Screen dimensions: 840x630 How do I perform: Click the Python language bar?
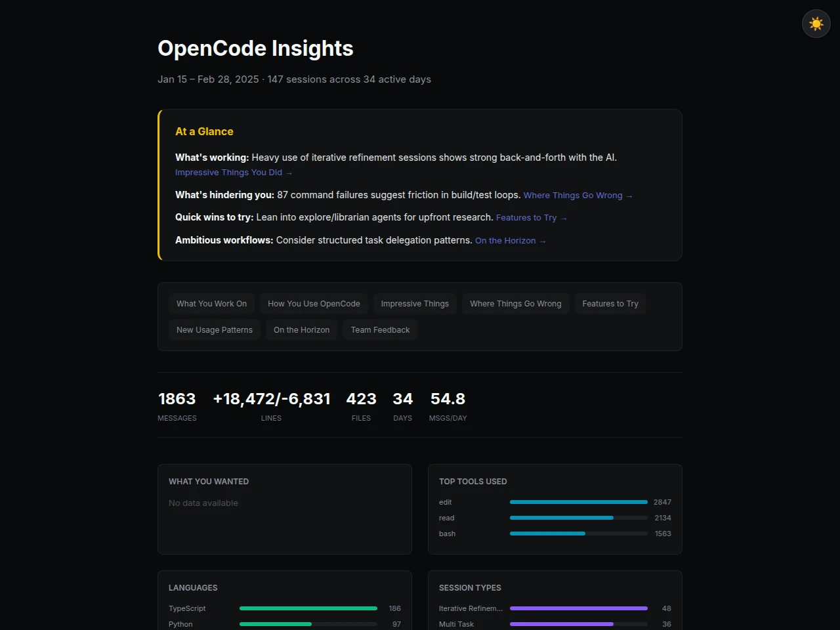308,624
